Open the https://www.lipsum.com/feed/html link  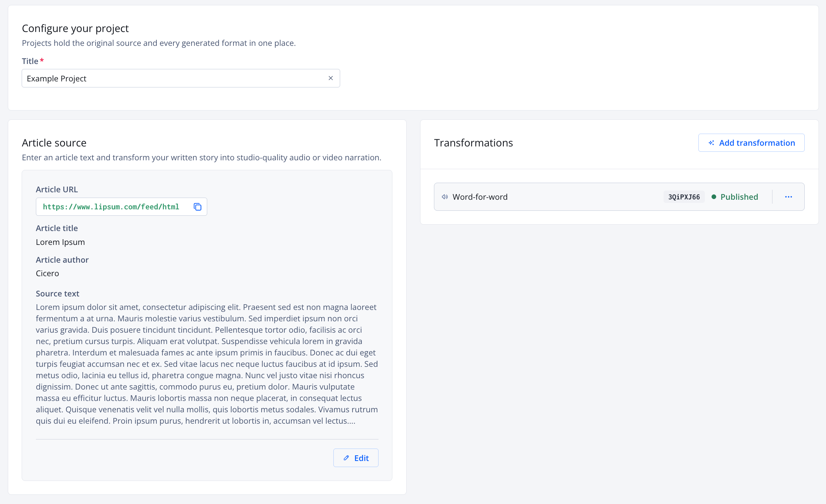click(111, 207)
